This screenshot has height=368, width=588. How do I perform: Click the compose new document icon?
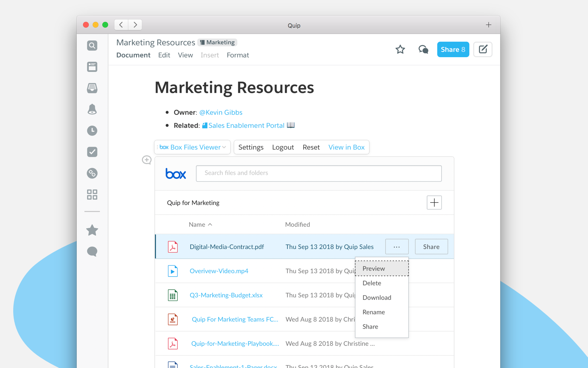coord(483,49)
